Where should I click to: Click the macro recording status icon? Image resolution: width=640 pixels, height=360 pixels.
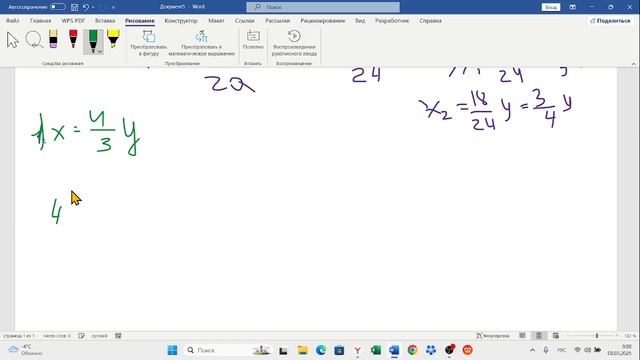tap(118, 336)
